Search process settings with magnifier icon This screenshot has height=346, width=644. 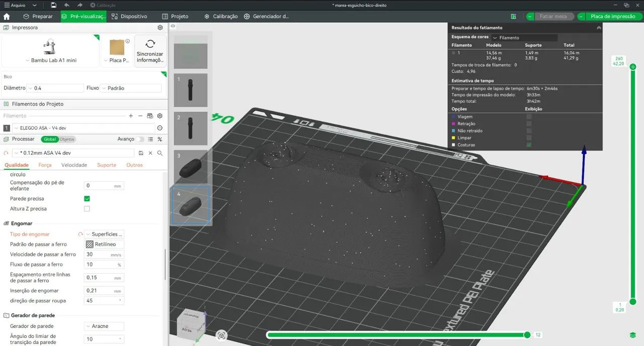(160, 153)
